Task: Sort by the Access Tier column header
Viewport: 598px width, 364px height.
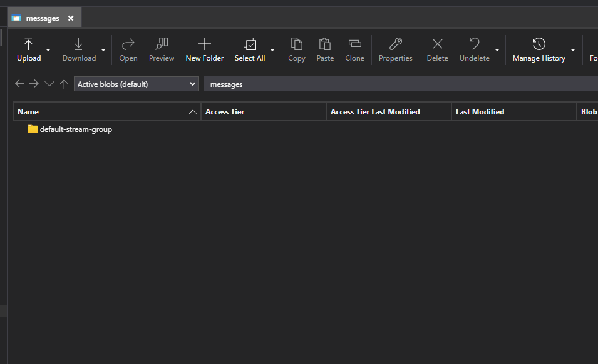Action: [264, 111]
